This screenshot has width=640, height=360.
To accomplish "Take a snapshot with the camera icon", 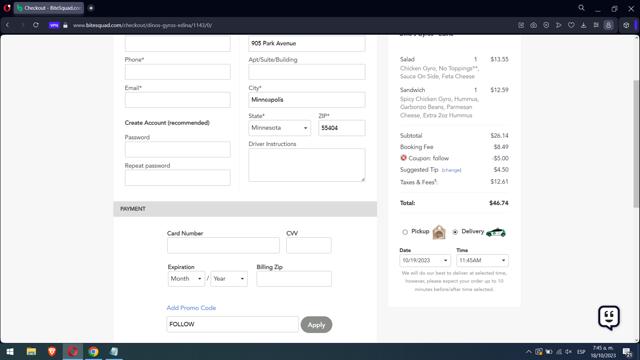I will [x=533, y=25].
